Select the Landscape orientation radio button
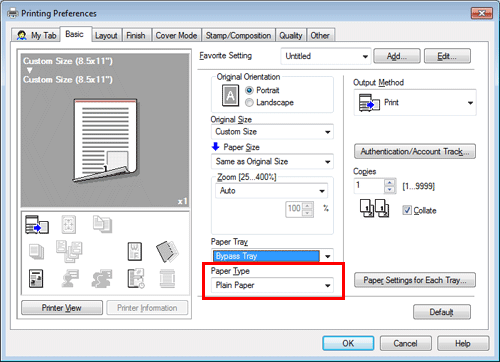 (x=249, y=103)
